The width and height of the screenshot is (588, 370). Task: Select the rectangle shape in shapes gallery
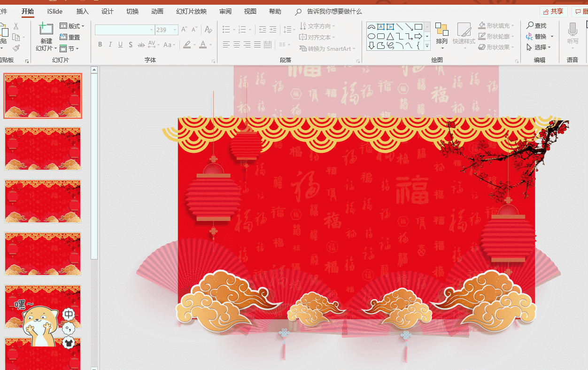[417, 27]
